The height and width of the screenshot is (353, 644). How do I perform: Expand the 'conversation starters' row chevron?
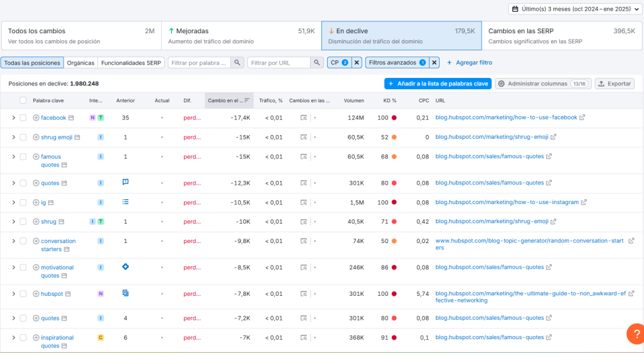(13, 241)
